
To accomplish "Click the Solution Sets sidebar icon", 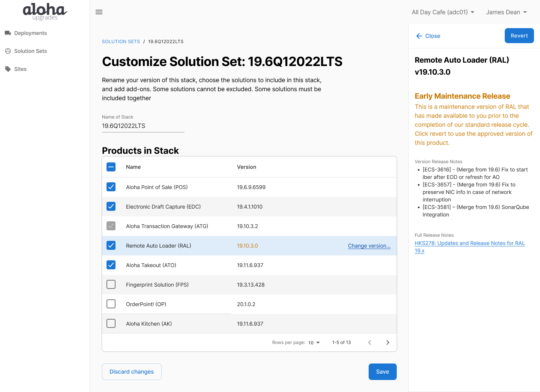I will pos(8,51).
